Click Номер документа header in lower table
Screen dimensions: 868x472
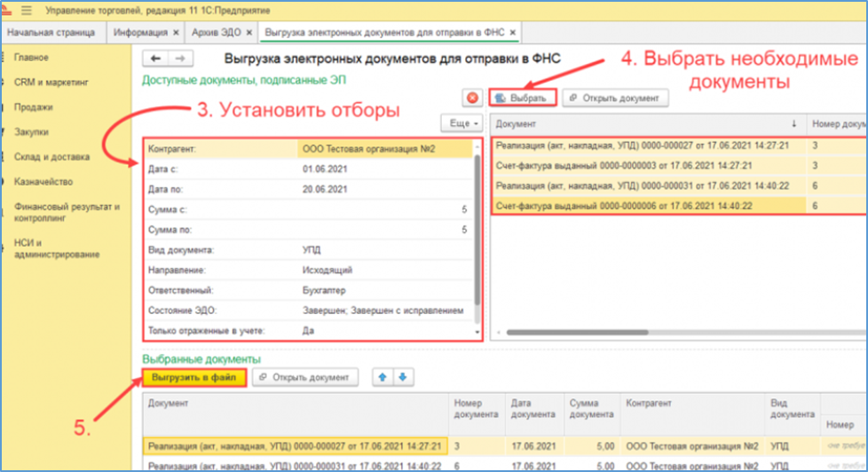click(476, 408)
